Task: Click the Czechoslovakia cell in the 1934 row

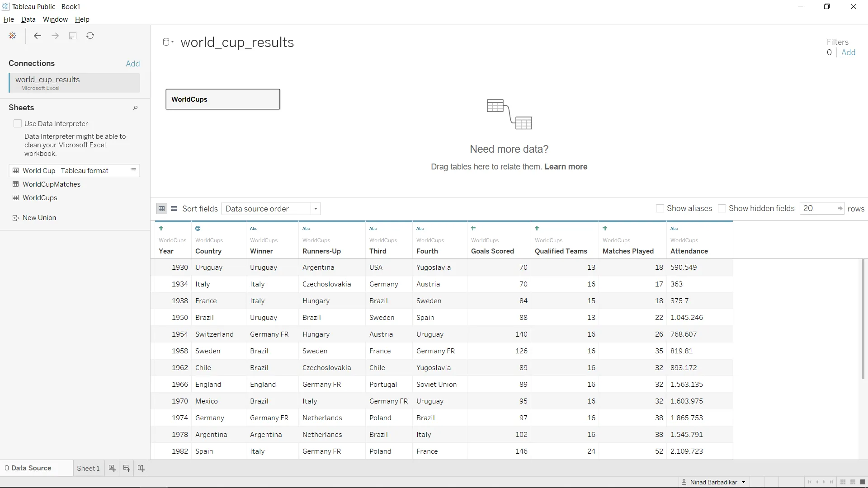Action: 326,284
